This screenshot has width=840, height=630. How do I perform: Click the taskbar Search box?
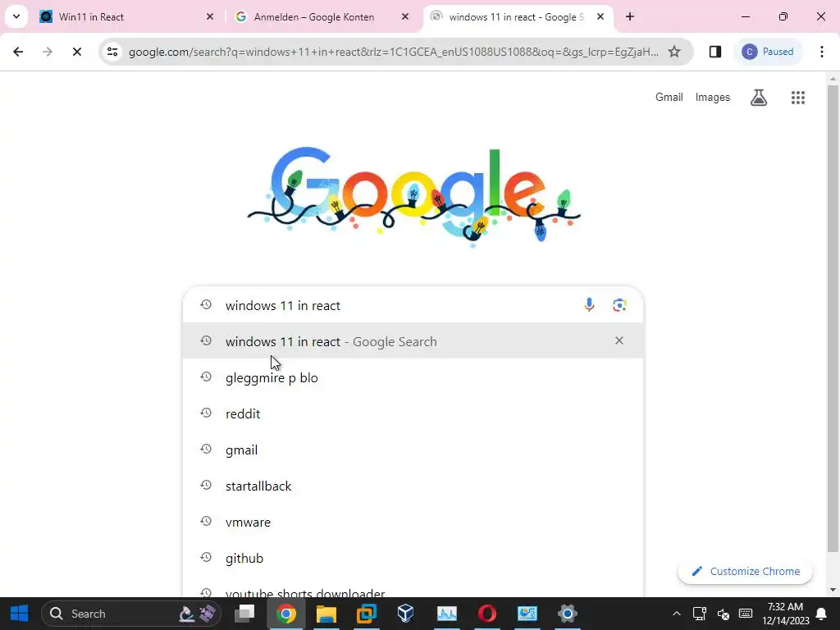click(x=130, y=614)
